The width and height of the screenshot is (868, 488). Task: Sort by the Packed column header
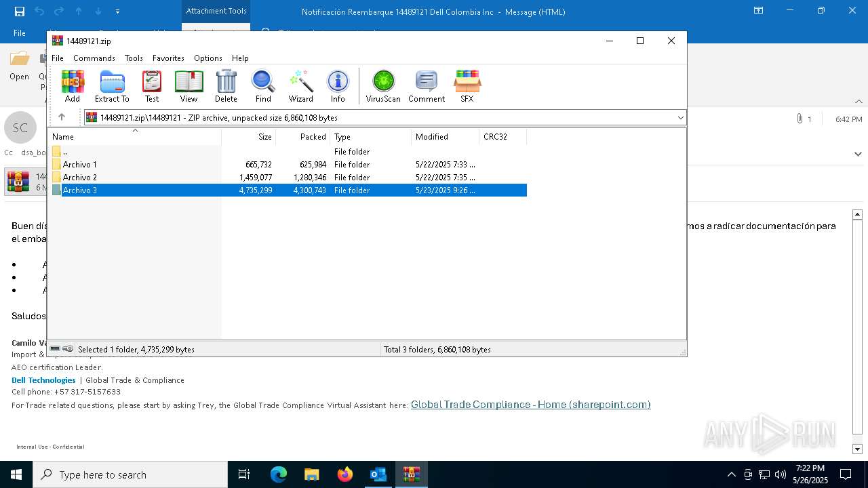303,137
